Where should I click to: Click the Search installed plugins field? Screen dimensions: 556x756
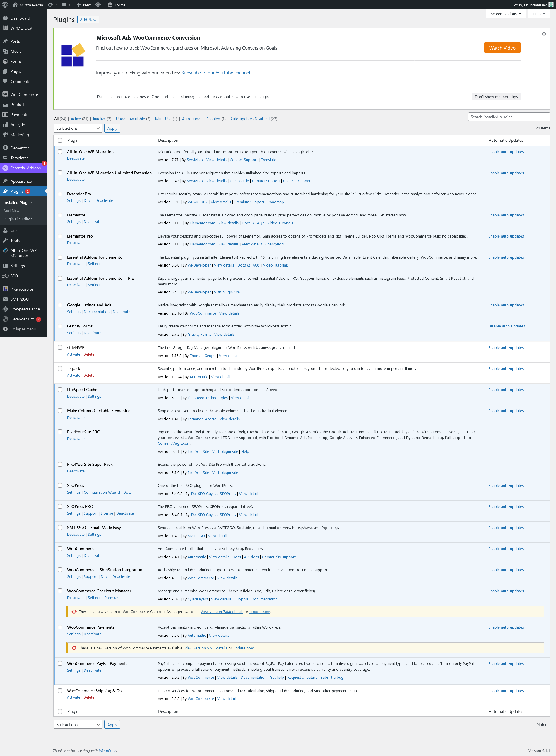point(508,117)
